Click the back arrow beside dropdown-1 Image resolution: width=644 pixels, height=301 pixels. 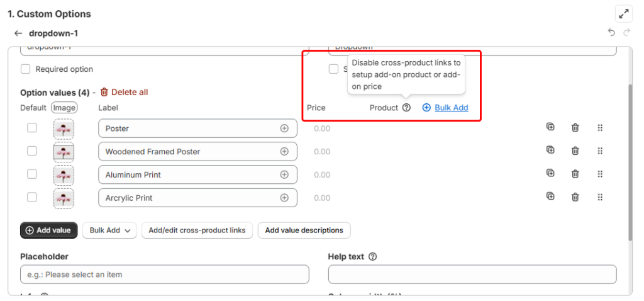coord(18,33)
